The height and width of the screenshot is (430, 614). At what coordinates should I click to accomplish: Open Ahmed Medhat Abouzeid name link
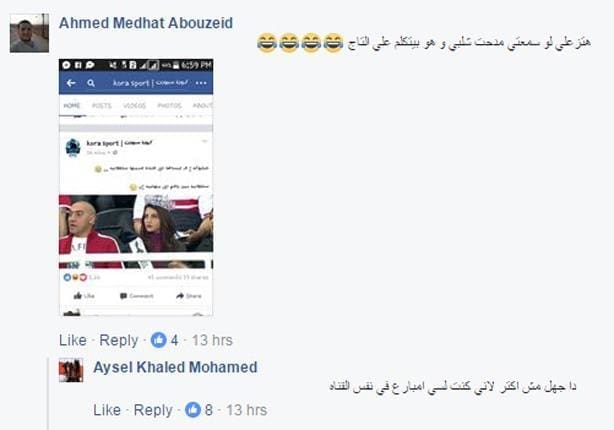pos(146,23)
